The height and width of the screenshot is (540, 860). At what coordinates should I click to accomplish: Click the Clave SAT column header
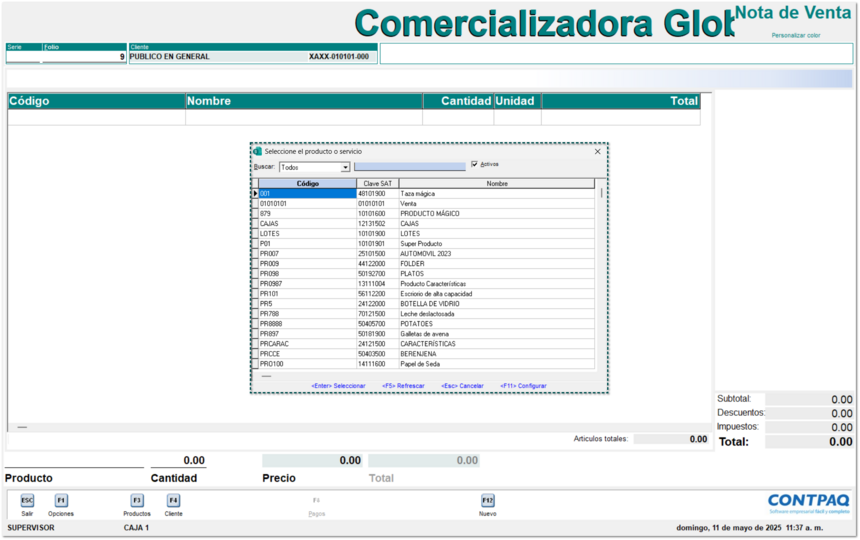[x=377, y=184]
